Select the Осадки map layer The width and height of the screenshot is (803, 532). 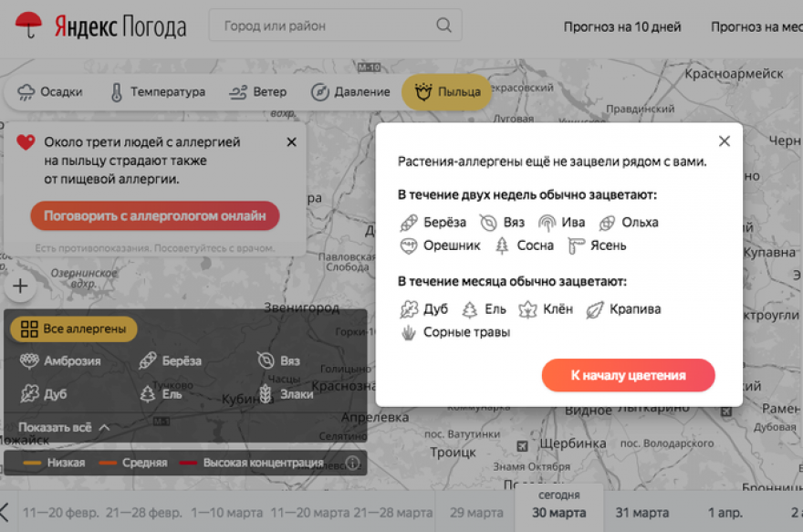tap(50, 92)
